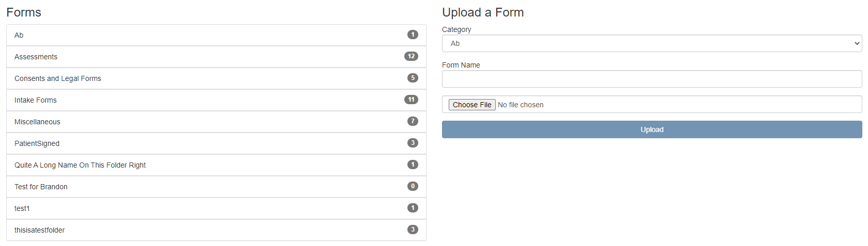Select the Test for Brandon folder
Image resolution: width=868 pixels, height=246 pixels.
(41, 187)
